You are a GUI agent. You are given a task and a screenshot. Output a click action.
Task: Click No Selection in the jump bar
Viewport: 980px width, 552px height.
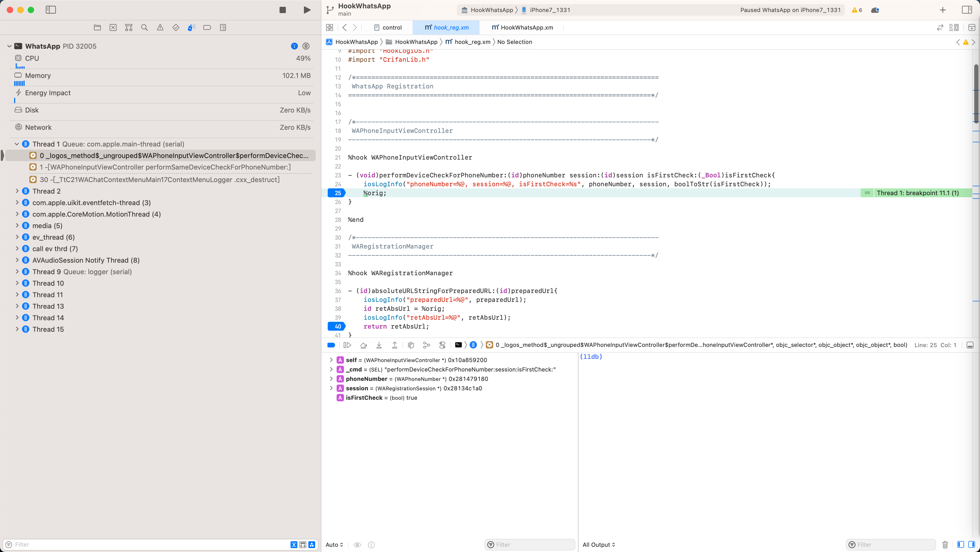tap(514, 42)
